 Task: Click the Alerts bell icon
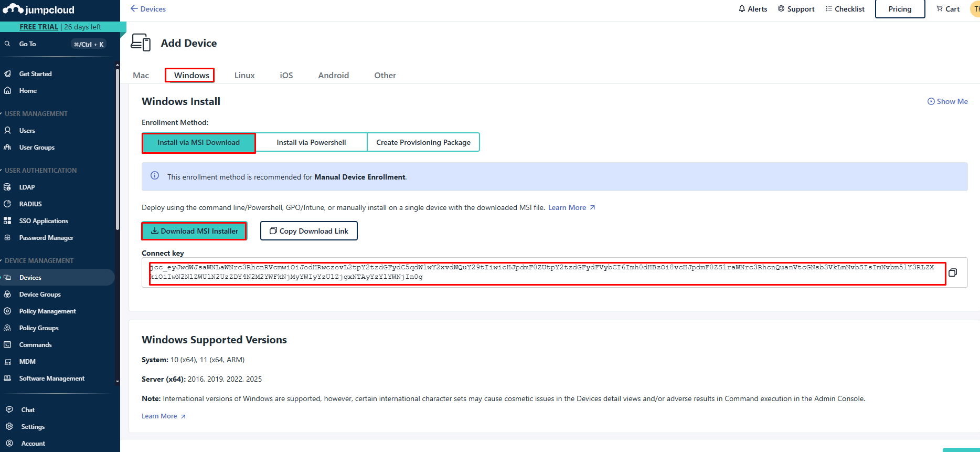(x=742, y=9)
